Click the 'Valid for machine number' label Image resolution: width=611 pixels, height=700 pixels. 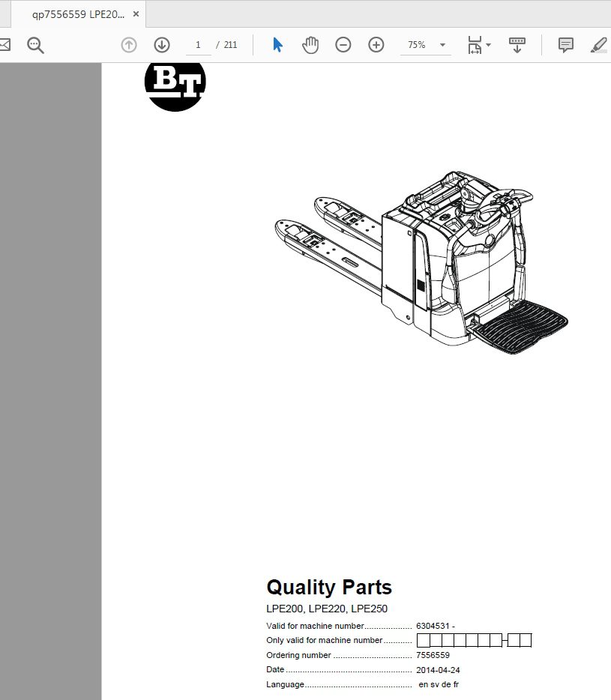pos(315,626)
